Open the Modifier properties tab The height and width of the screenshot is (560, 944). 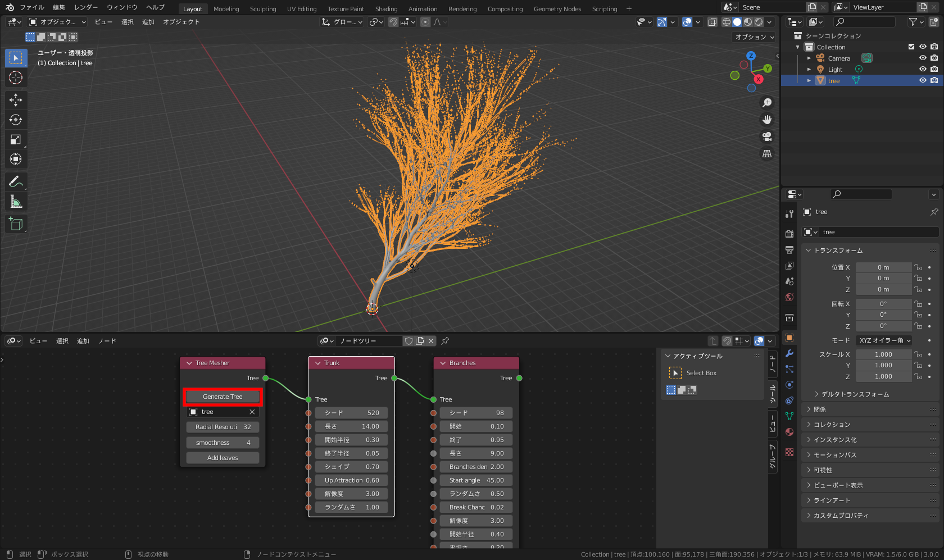pyautogui.click(x=789, y=353)
